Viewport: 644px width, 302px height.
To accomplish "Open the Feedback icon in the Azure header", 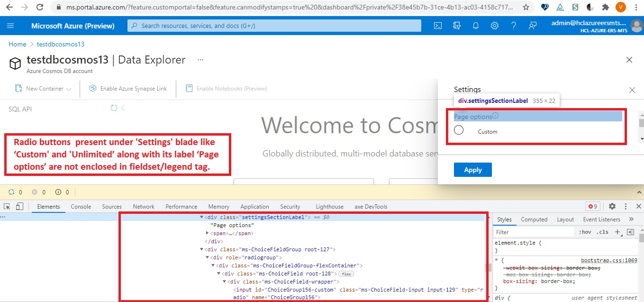I will pos(533,26).
